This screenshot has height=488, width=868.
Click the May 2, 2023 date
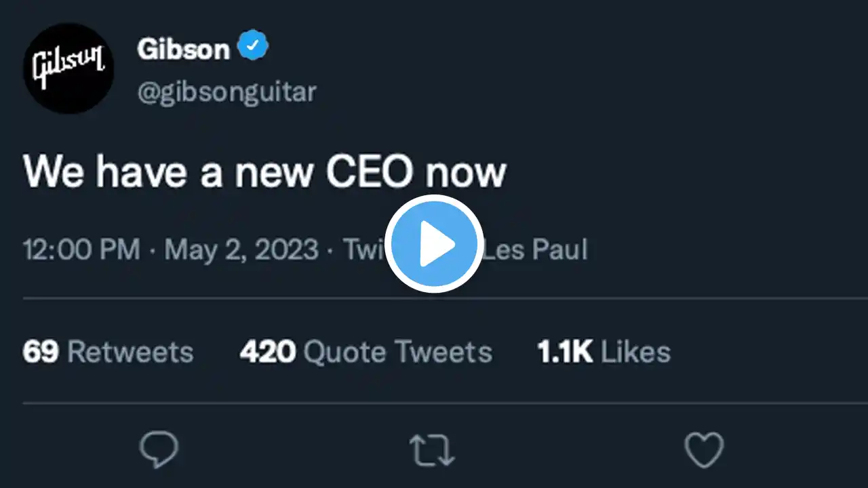point(241,250)
